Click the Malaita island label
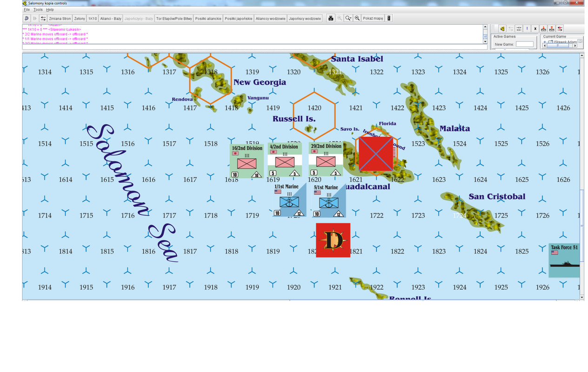Viewport: 588px width, 372px height. point(454,128)
